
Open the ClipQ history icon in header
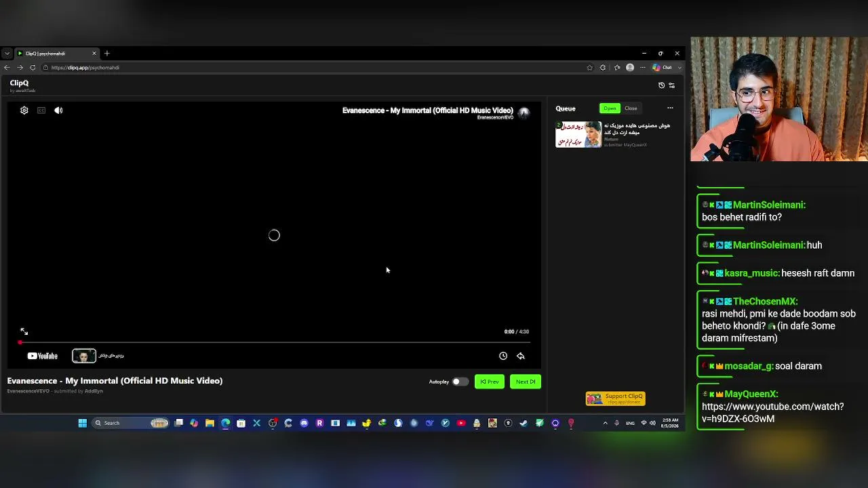pos(662,85)
